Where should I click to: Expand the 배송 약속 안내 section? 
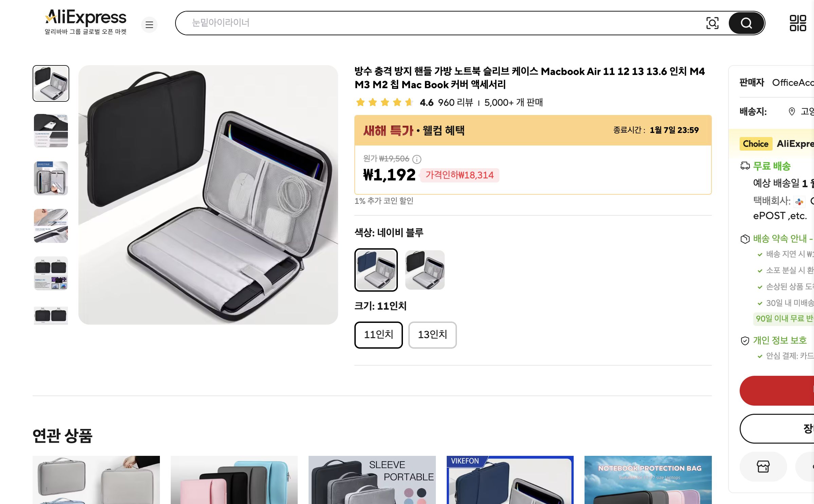[780, 239]
